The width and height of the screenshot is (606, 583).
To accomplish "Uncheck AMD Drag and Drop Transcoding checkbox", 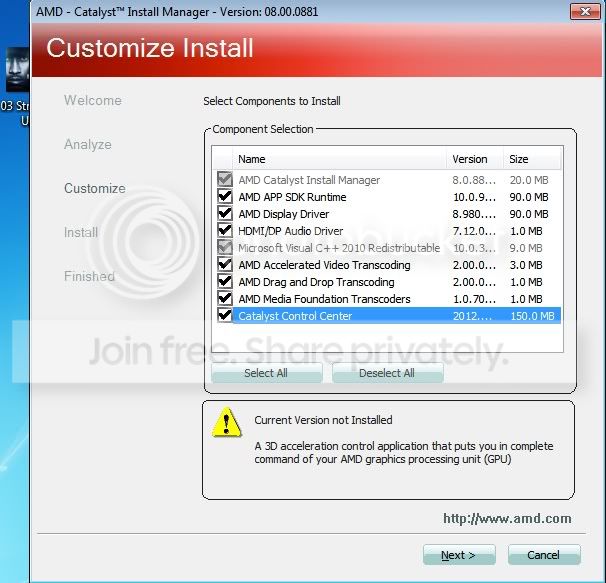I will click(225, 281).
